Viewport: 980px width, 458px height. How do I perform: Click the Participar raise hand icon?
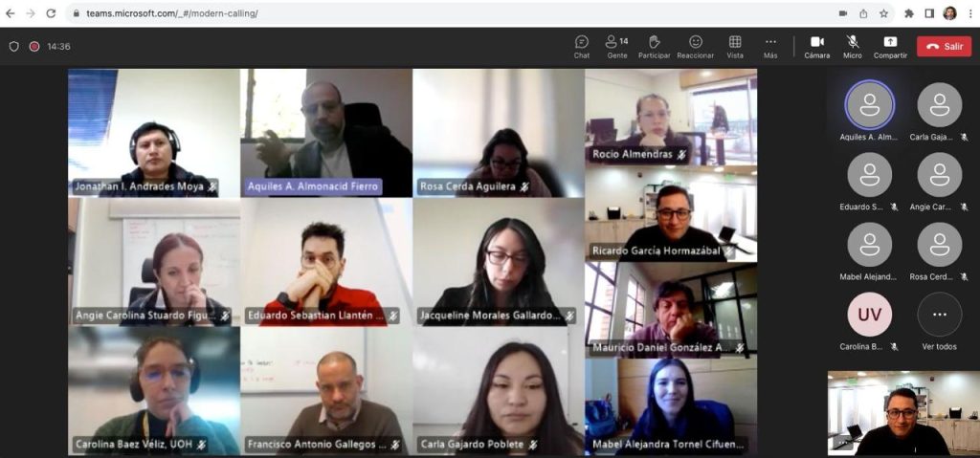654,47
